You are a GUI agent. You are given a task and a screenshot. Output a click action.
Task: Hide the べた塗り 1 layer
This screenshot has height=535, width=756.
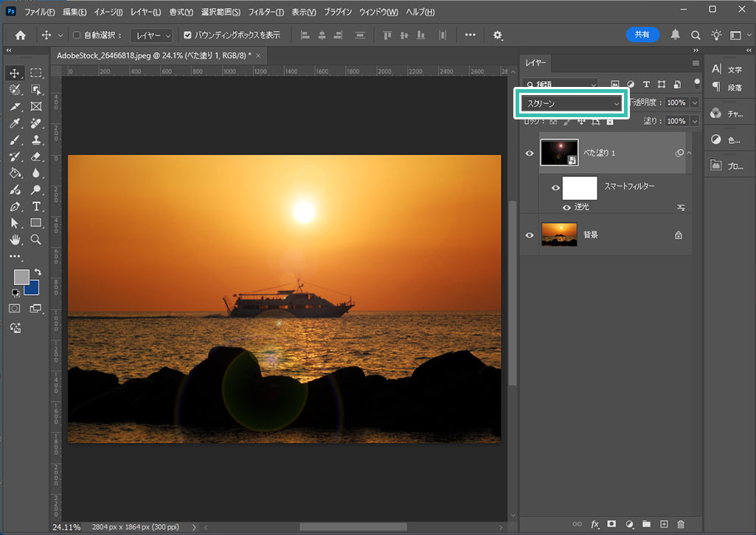pyautogui.click(x=529, y=153)
